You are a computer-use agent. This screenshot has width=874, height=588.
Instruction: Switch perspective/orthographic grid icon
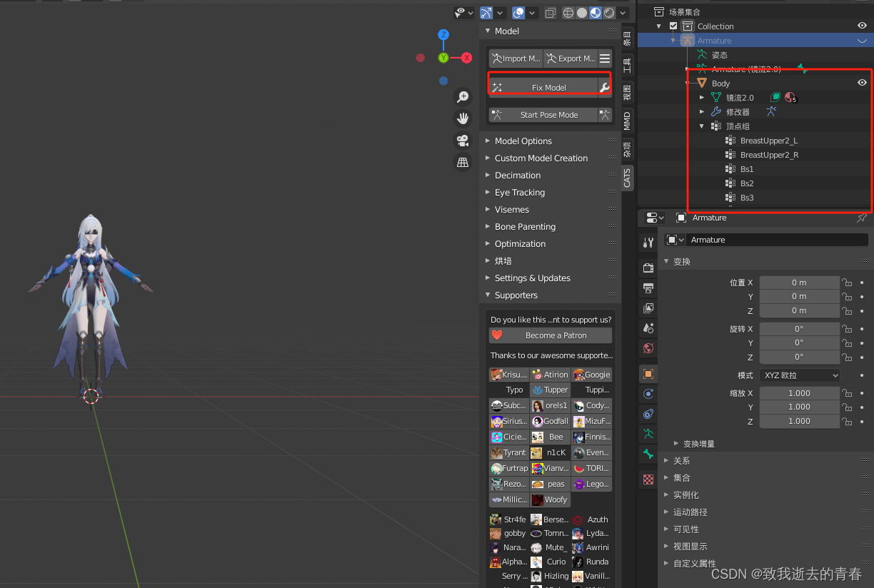[x=463, y=163]
